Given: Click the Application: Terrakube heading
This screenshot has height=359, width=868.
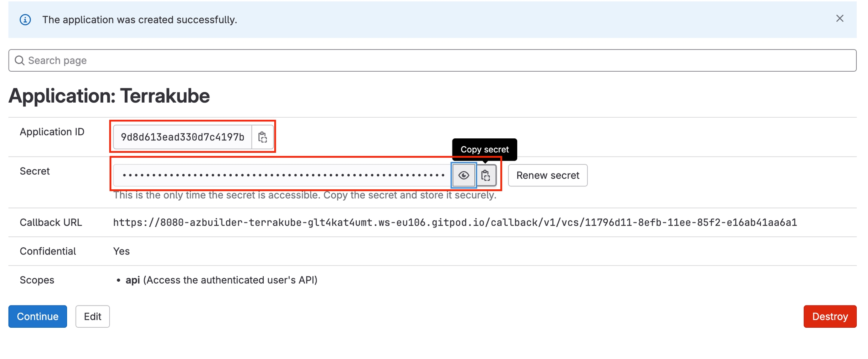Looking at the screenshot, I should click(x=109, y=96).
